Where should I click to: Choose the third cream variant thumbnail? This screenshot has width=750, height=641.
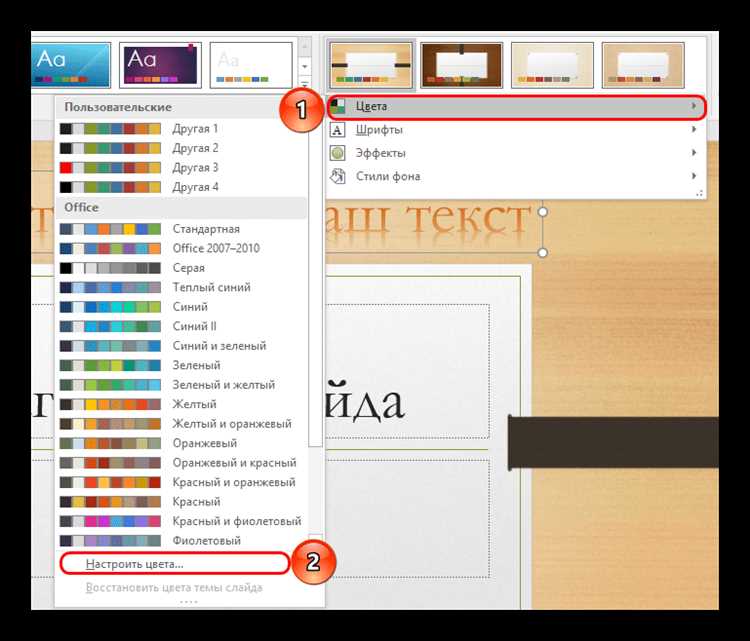coord(552,65)
